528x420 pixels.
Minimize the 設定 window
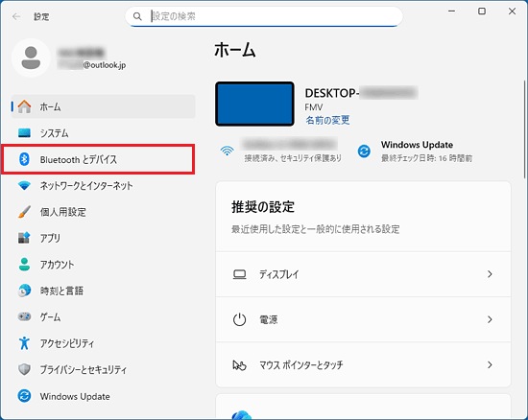[x=451, y=12]
